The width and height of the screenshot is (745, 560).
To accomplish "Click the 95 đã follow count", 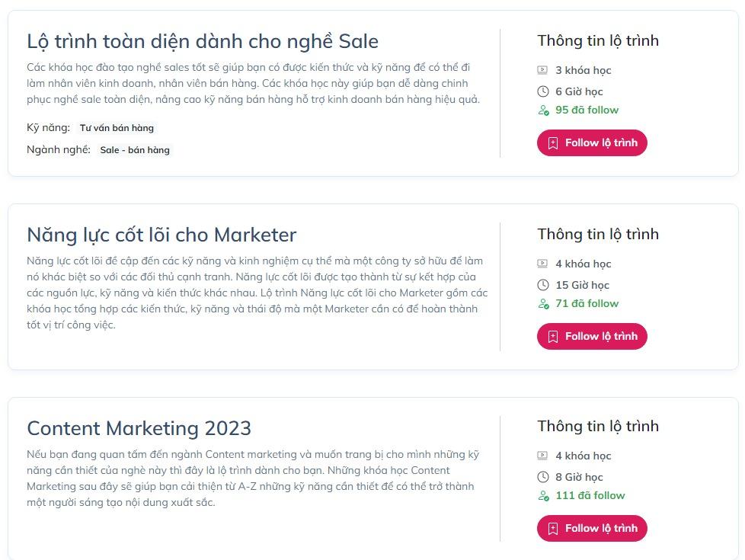I will pyautogui.click(x=587, y=110).
